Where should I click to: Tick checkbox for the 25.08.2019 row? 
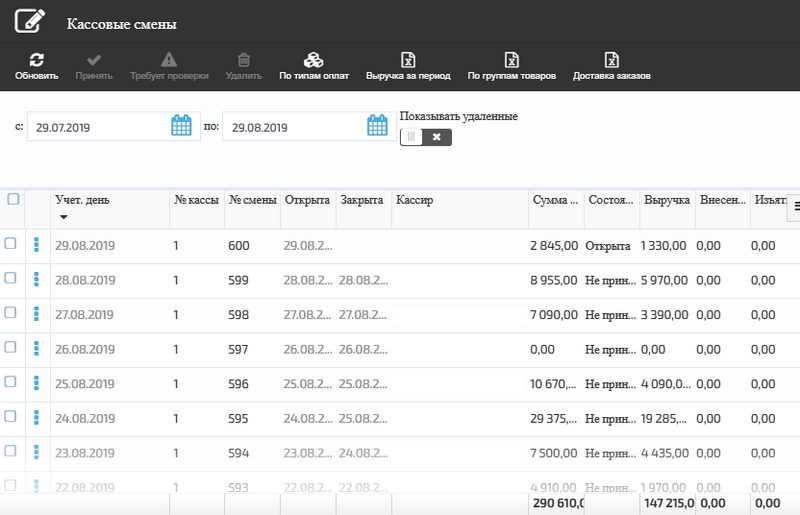point(11,381)
